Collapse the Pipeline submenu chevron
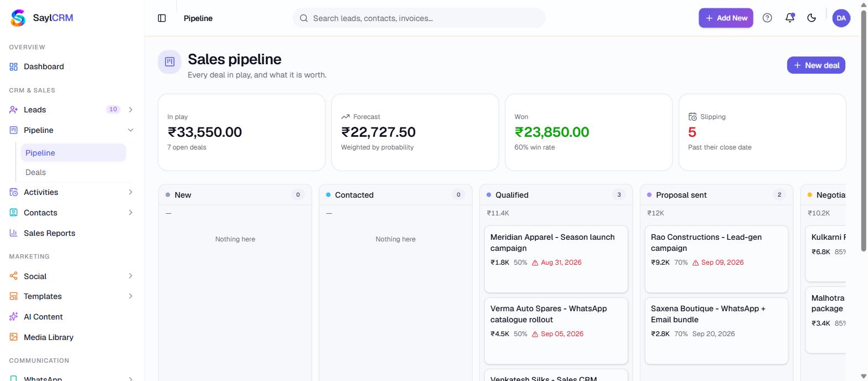Screen dimensions: 868x381 (x=131, y=130)
